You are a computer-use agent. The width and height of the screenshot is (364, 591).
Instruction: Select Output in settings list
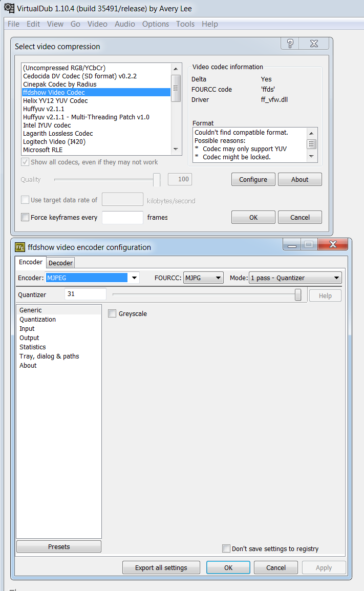pos(59,337)
